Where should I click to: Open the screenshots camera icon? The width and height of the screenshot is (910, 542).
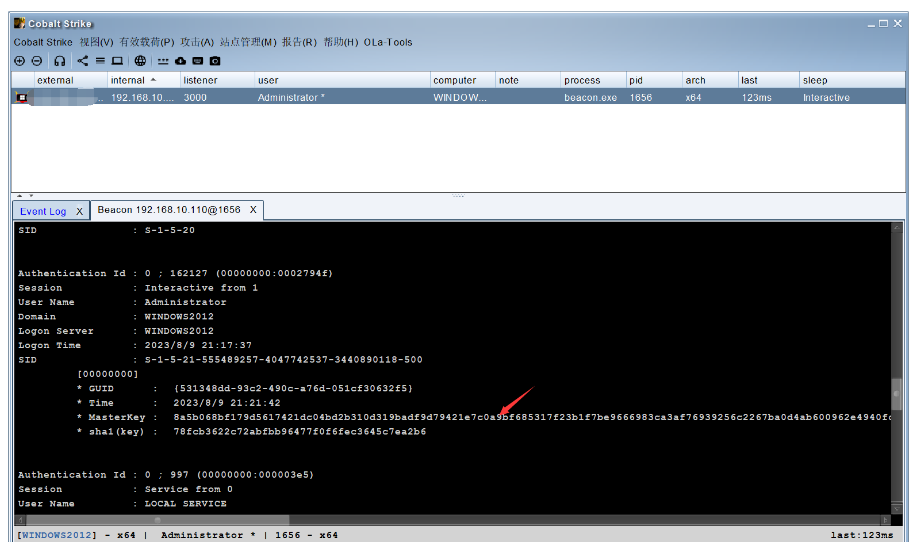pyautogui.click(x=215, y=61)
